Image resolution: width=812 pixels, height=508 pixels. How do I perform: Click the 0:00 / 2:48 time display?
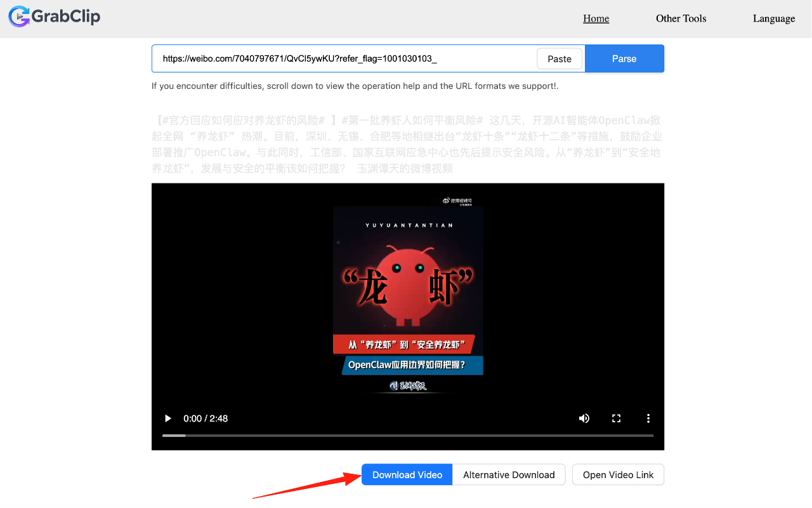point(206,418)
